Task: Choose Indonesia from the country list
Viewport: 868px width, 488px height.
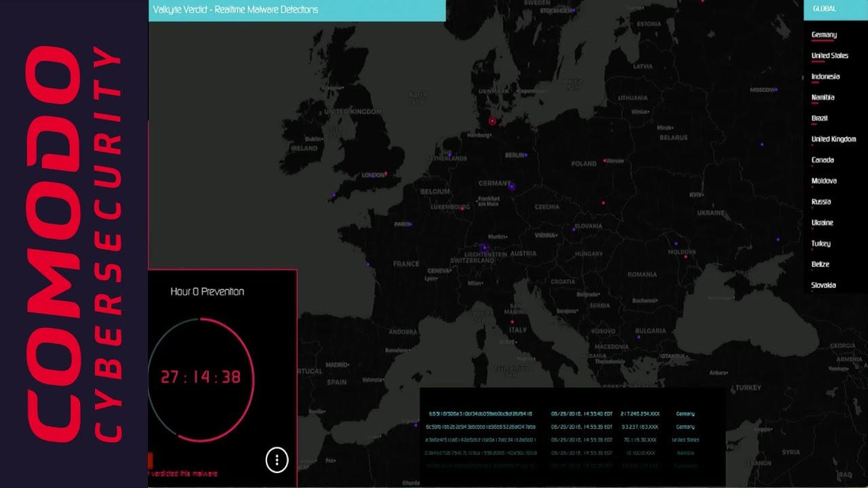Action: click(825, 77)
